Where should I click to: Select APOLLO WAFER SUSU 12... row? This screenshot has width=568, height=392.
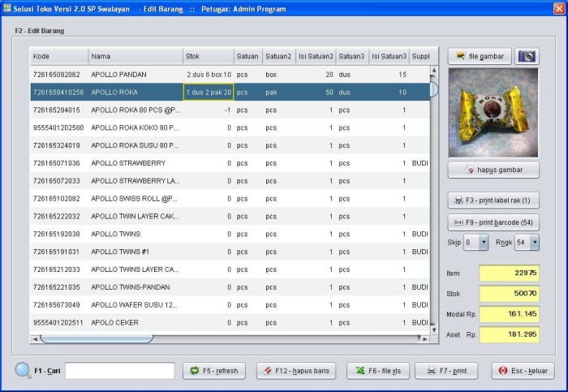tap(230, 305)
